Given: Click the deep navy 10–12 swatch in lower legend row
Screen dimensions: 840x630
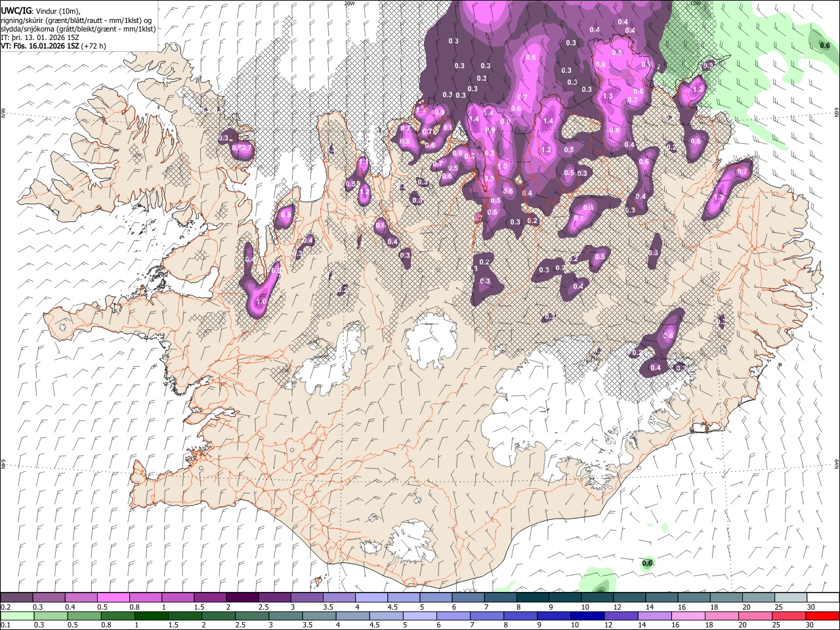Looking at the screenshot, I should (587, 616).
